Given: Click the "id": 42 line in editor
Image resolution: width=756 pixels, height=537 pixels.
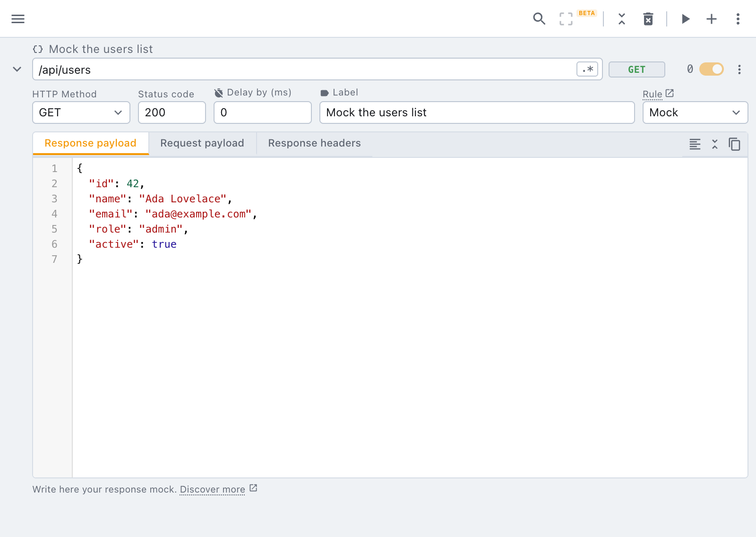Looking at the screenshot, I should point(117,183).
